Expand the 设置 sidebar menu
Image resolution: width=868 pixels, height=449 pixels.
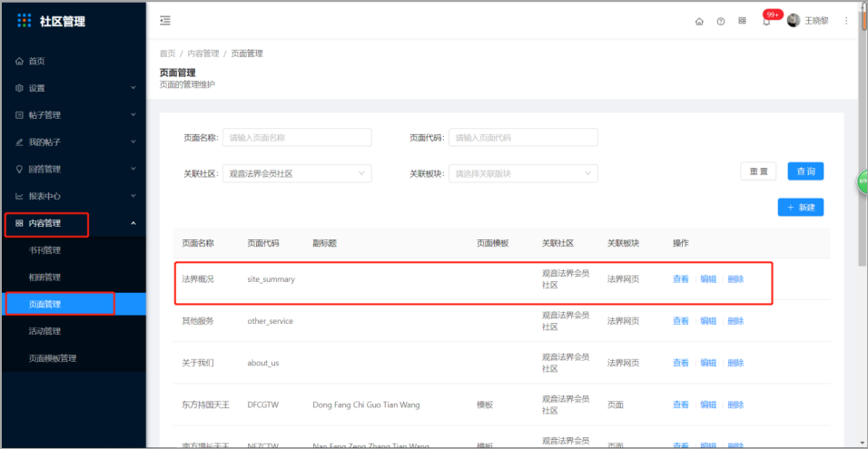(74, 88)
